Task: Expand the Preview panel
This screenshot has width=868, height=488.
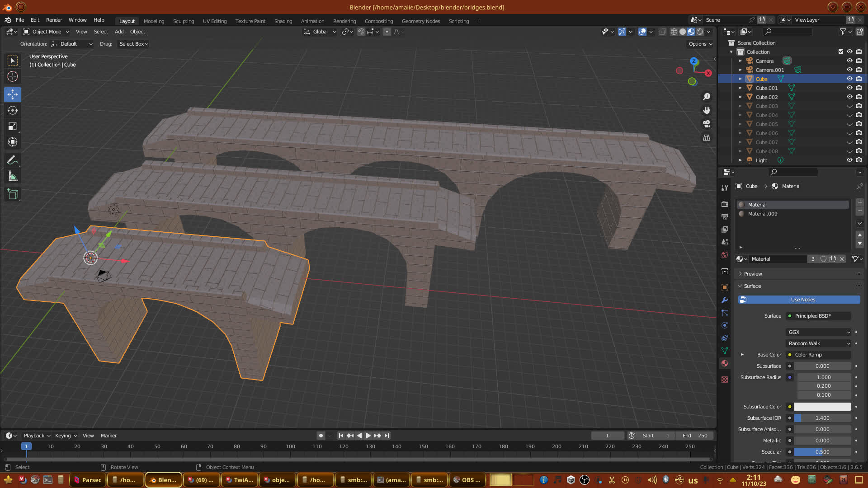Action: pyautogui.click(x=753, y=274)
